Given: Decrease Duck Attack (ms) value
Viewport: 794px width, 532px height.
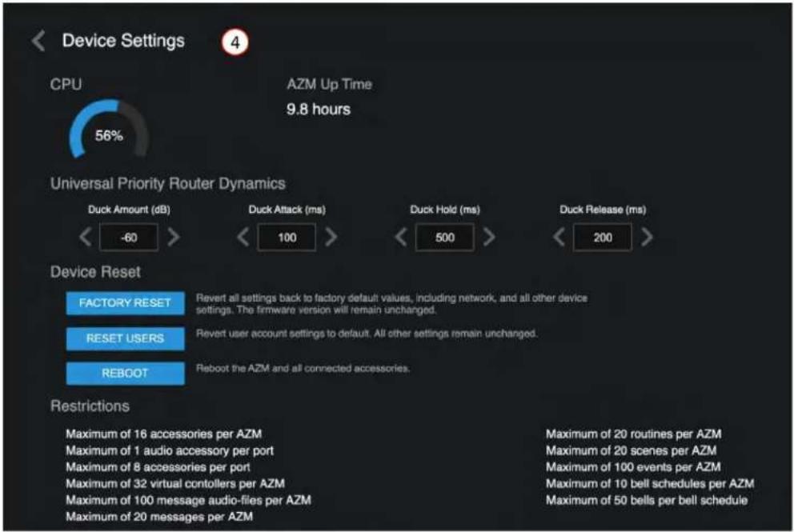Looking at the screenshot, I should click(x=243, y=237).
